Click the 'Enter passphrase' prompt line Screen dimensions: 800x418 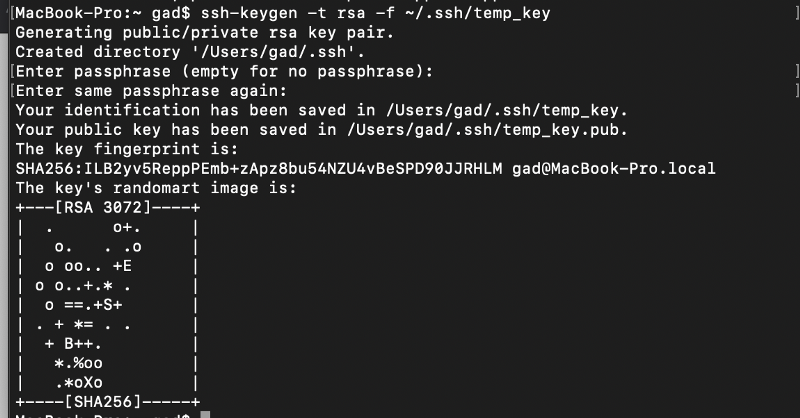224,71
